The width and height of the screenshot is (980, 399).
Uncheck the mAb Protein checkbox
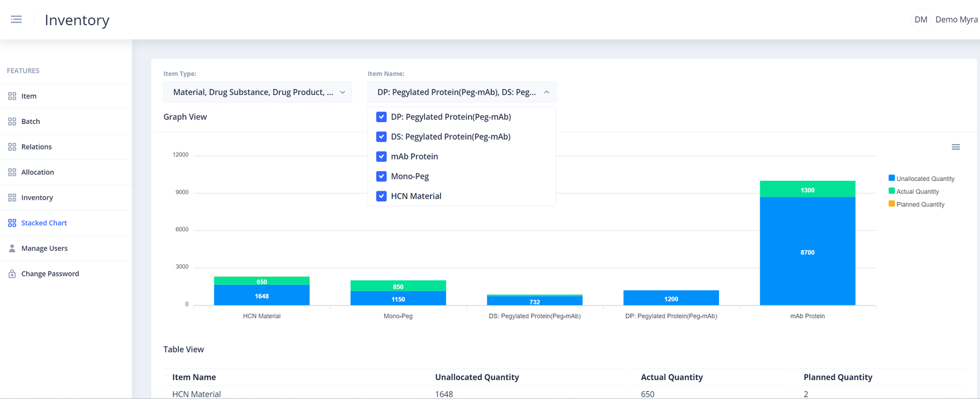382,156
